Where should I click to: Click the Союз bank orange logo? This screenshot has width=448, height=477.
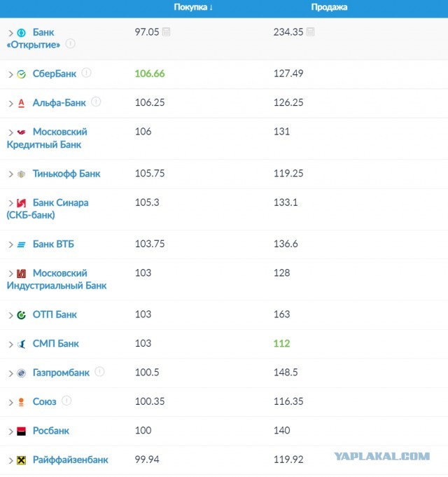21,402
